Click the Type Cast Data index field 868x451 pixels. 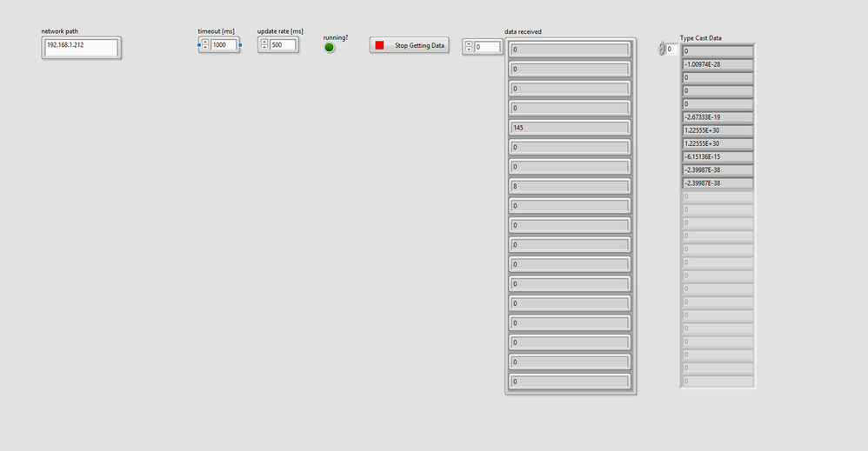[671, 50]
